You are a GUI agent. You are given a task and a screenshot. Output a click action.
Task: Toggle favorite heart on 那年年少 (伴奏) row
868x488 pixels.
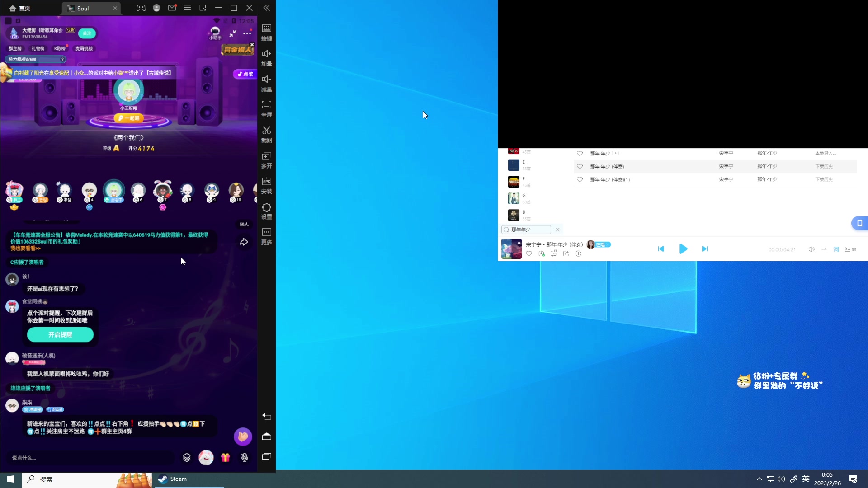[x=580, y=167]
